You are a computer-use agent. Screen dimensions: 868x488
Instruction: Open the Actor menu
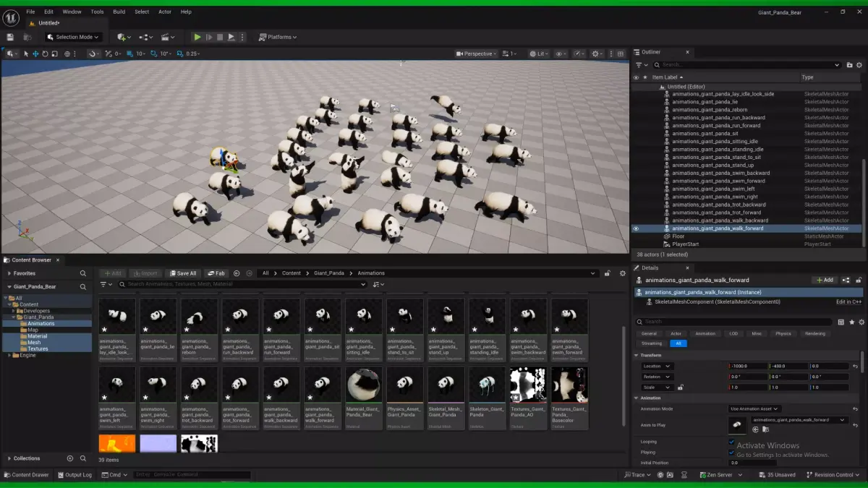[x=165, y=12]
